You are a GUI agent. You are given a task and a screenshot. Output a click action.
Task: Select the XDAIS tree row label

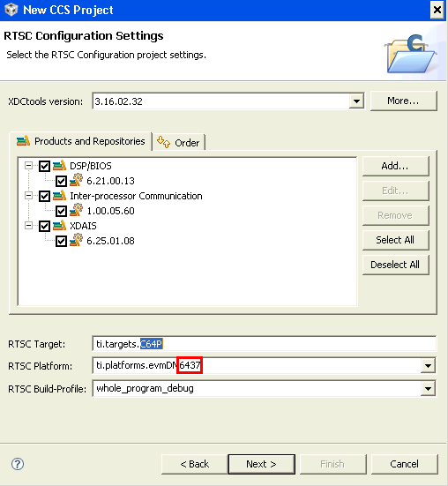(83, 226)
